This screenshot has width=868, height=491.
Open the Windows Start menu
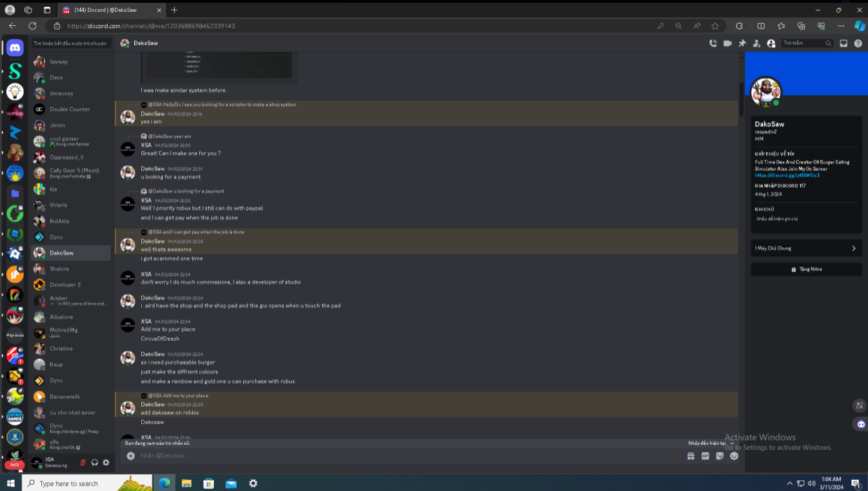point(10,483)
